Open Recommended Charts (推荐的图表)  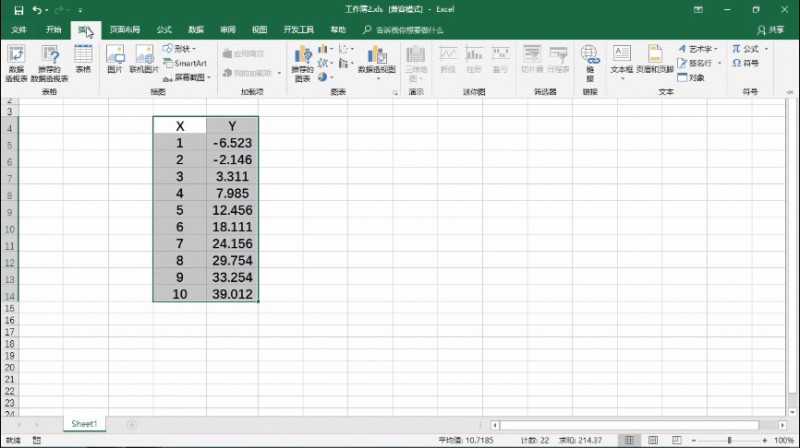pos(303,63)
